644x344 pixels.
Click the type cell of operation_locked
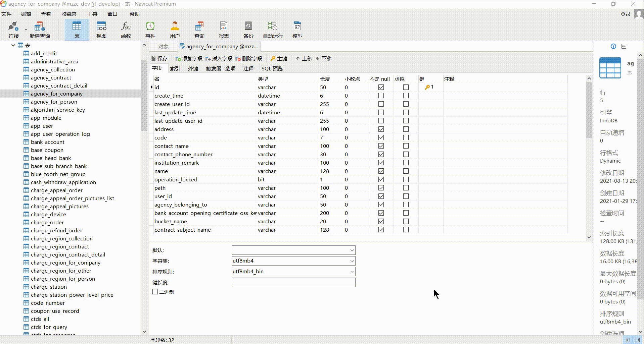click(x=288, y=179)
